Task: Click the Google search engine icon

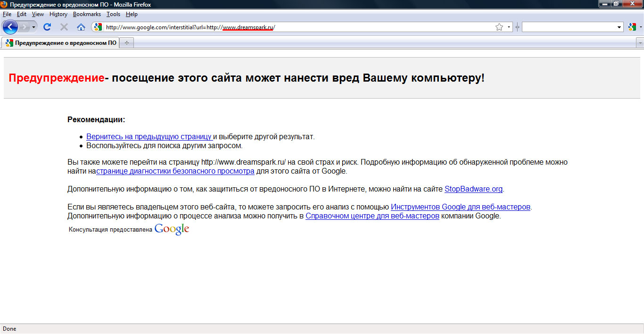Action: coord(632,27)
